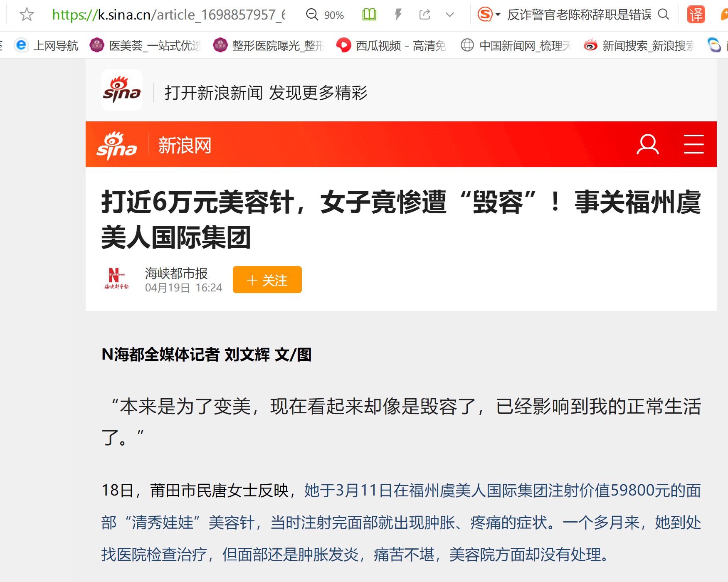The height and width of the screenshot is (582, 728).
Task: Open the translate 译 icon
Action: (x=696, y=15)
